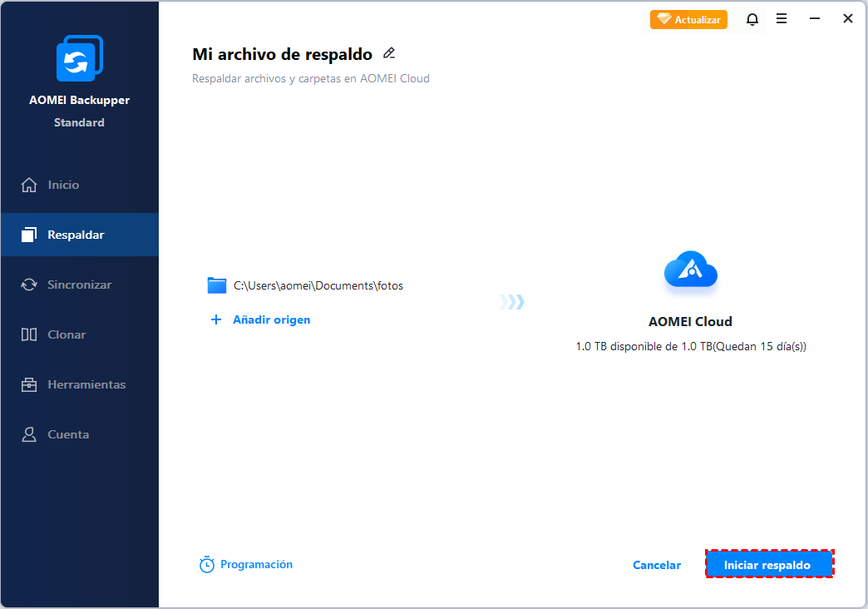This screenshot has width=868, height=609.
Task: Click the Actualizar upgrade button
Action: [688, 19]
